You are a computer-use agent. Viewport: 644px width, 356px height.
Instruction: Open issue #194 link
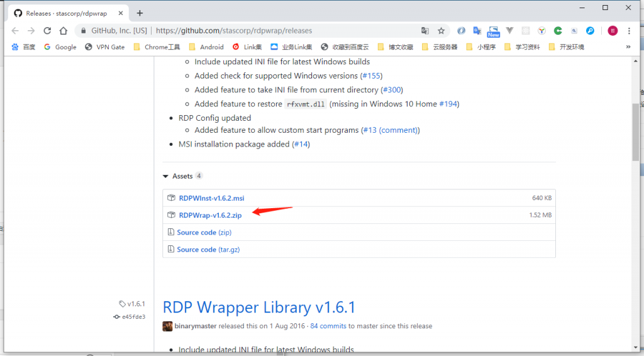click(448, 104)
